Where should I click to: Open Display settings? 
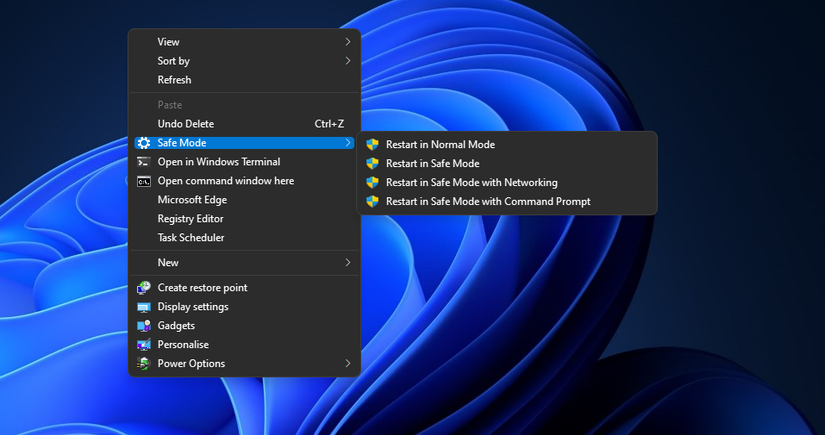[244, 307]
